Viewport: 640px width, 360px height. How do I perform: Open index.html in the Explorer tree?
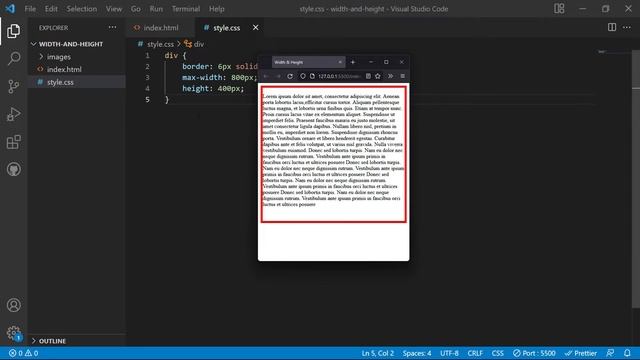pos(77,69)
